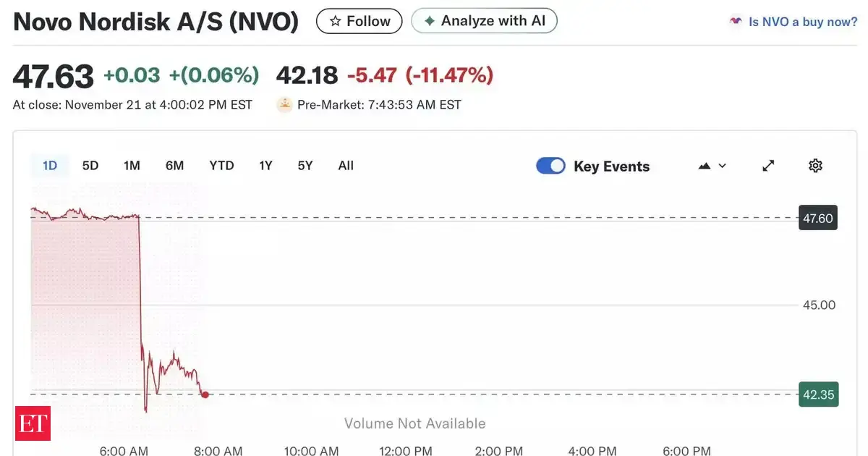Show the 6M chart range
This screenshot has height=456, width=868.
[174, 166]
